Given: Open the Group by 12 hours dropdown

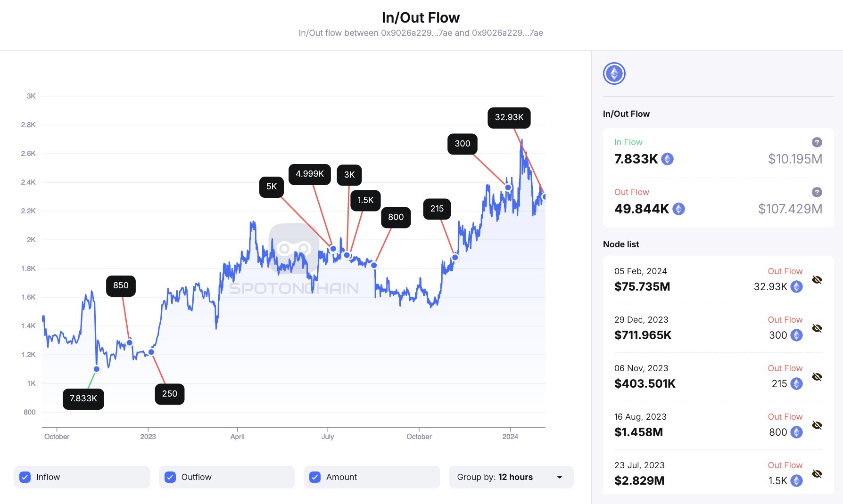Looking at the screenshot, I should 511,477.
